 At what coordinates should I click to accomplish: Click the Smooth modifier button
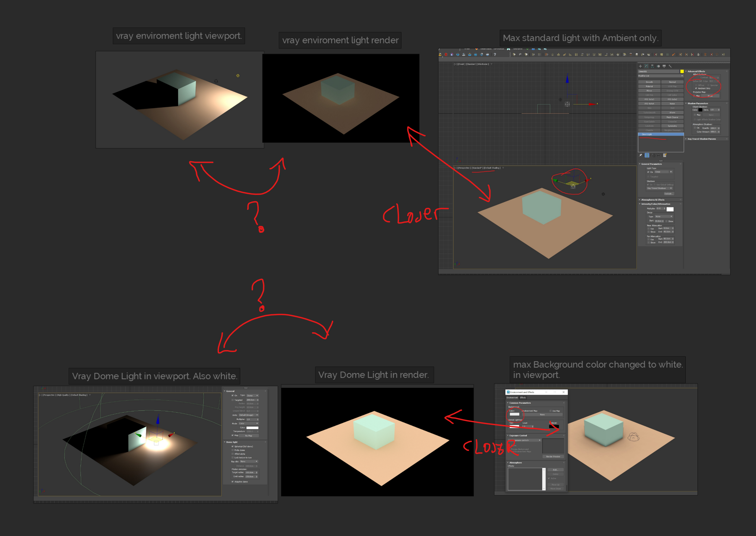click(x=649, y=82)
